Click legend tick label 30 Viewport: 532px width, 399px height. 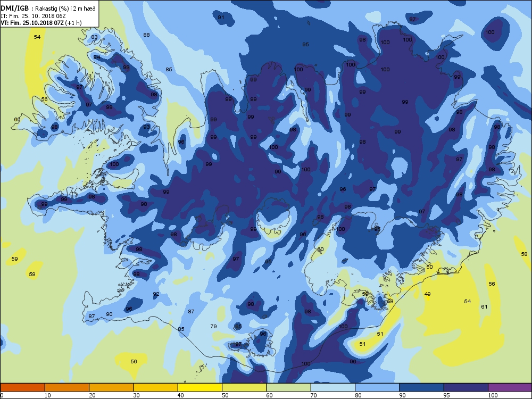[x=136, y=395]
